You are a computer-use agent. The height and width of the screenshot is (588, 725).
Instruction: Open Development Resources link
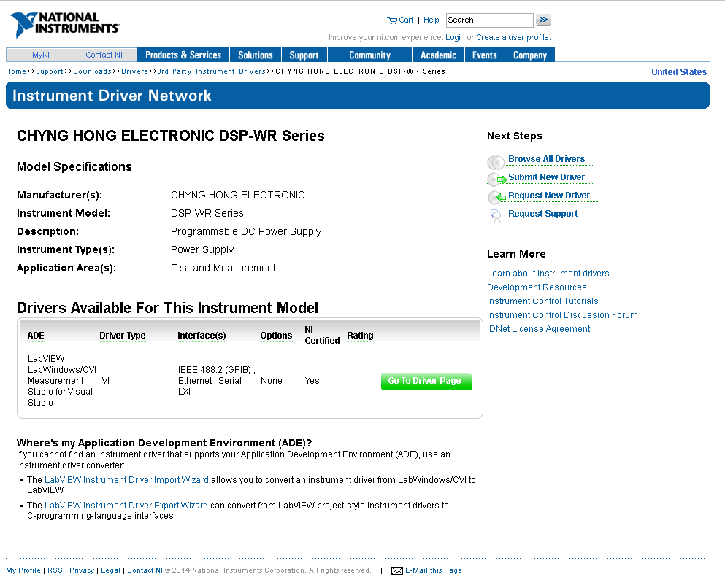pyautogui.click(x=537, y=287)
